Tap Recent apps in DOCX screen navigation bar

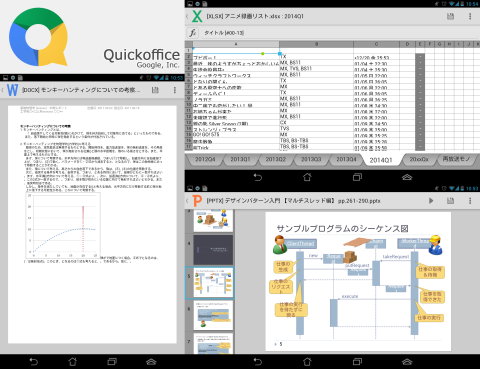[112, 362]
